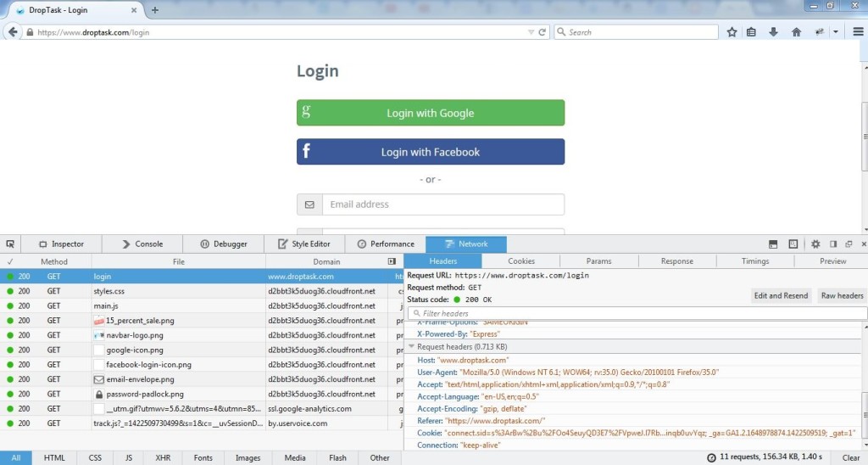Filter requests by HTML
Image resolution: width=868 pixels, height=465 pixels.
tap(54, 458)
